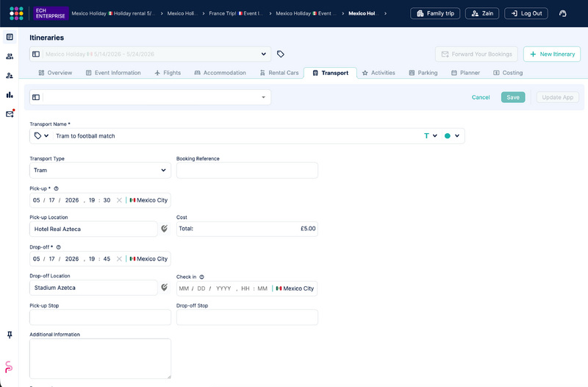Screen dimensions: 588x387
Task: Change Pick-up timezone Mexico City
Action: click(x=148, y=200)
